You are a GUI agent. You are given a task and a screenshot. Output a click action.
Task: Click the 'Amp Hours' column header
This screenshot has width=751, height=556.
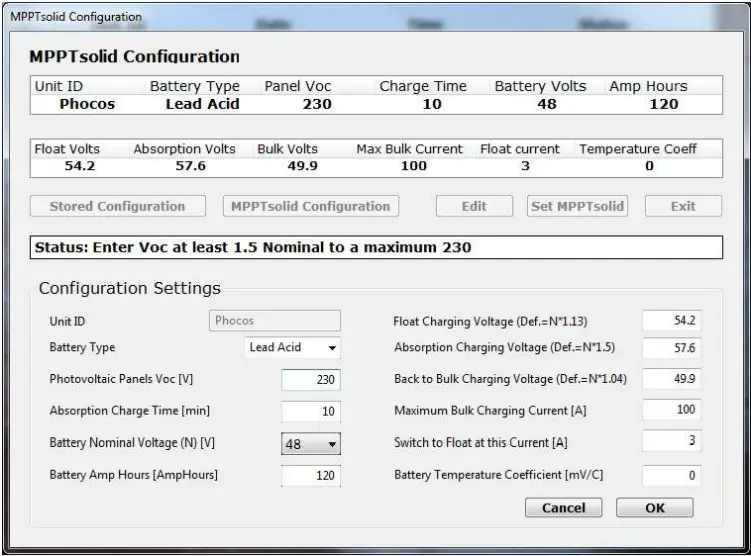[x=649, y=86]
